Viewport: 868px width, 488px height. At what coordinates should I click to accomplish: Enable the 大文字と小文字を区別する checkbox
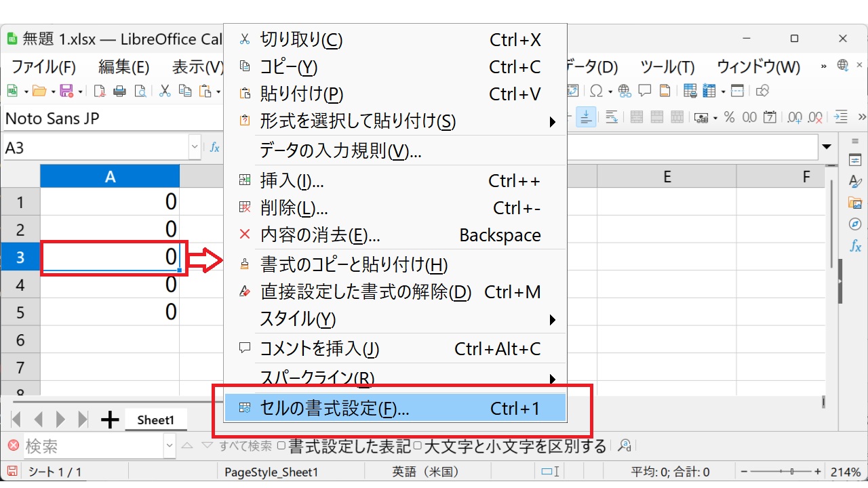tap(418, 446)
